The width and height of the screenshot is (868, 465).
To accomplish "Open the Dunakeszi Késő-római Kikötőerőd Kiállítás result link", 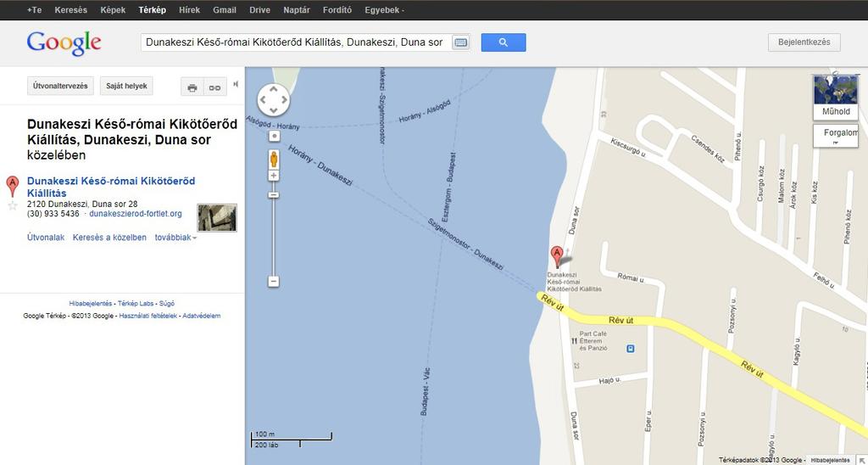I will point(111,187).
